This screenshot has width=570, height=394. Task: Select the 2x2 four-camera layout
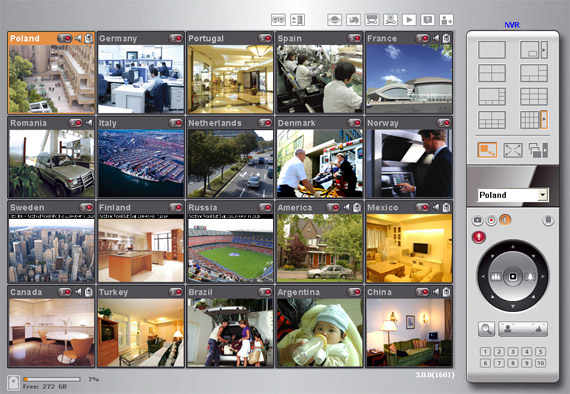coord(492,73)
